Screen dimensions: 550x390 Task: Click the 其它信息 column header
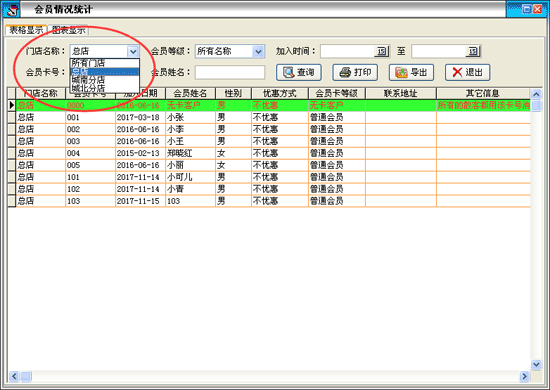coord(483,93)
